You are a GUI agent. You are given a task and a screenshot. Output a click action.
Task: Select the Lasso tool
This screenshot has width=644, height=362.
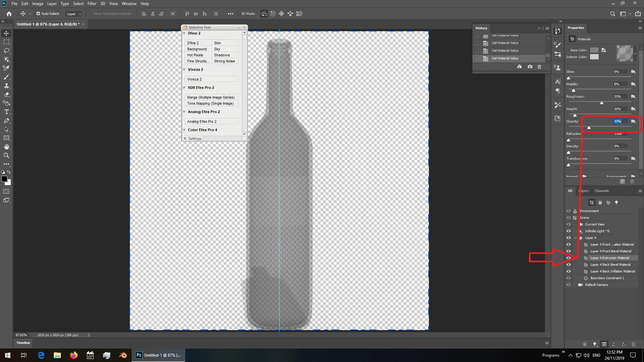6,51
